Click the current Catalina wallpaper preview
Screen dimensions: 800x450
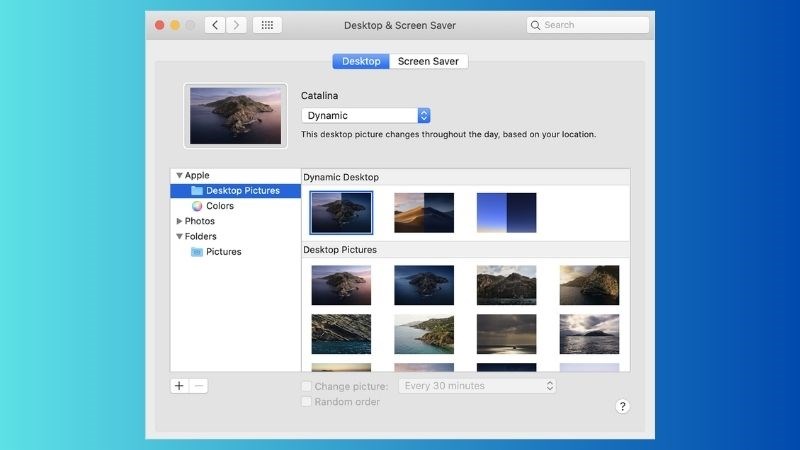click(235, 116)
